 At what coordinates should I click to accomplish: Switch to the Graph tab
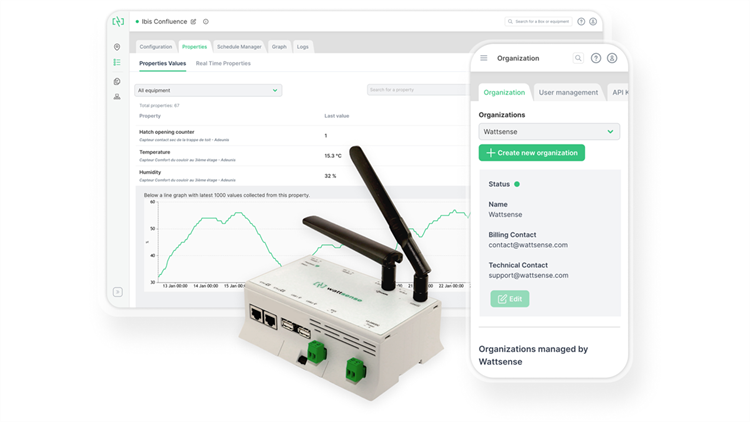pos(279,46)
